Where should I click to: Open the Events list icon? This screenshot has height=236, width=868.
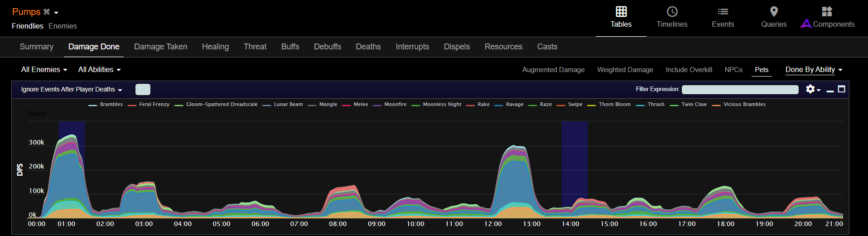[x=723, y=12]
